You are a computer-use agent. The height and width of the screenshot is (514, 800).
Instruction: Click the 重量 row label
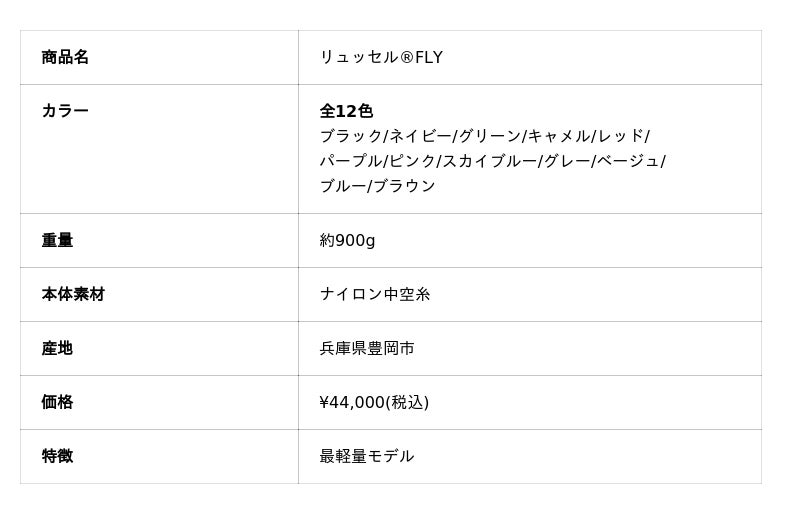click(x=57, y=240)
